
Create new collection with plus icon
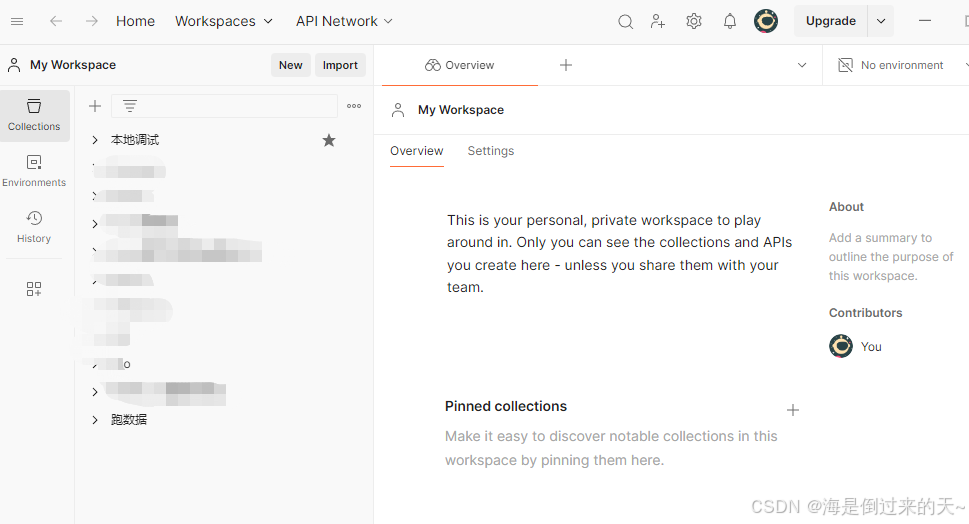click(x=95, y=106)
